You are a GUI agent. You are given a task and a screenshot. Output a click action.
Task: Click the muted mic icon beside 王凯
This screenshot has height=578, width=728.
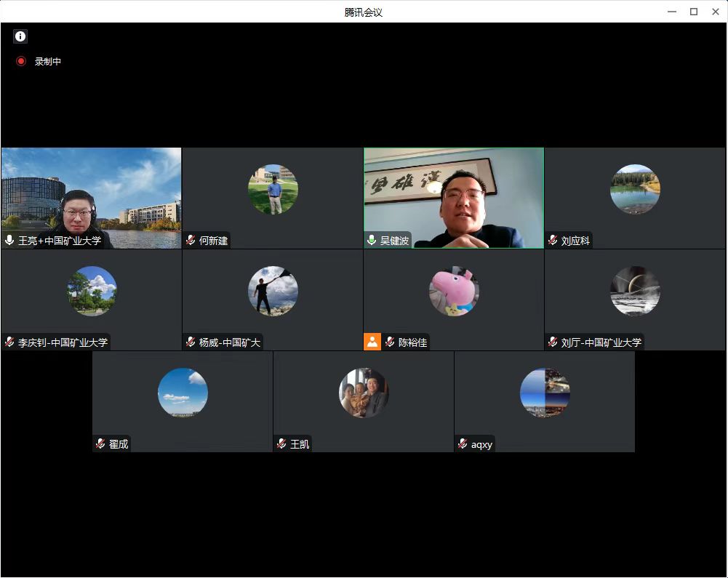click(281, 443)
